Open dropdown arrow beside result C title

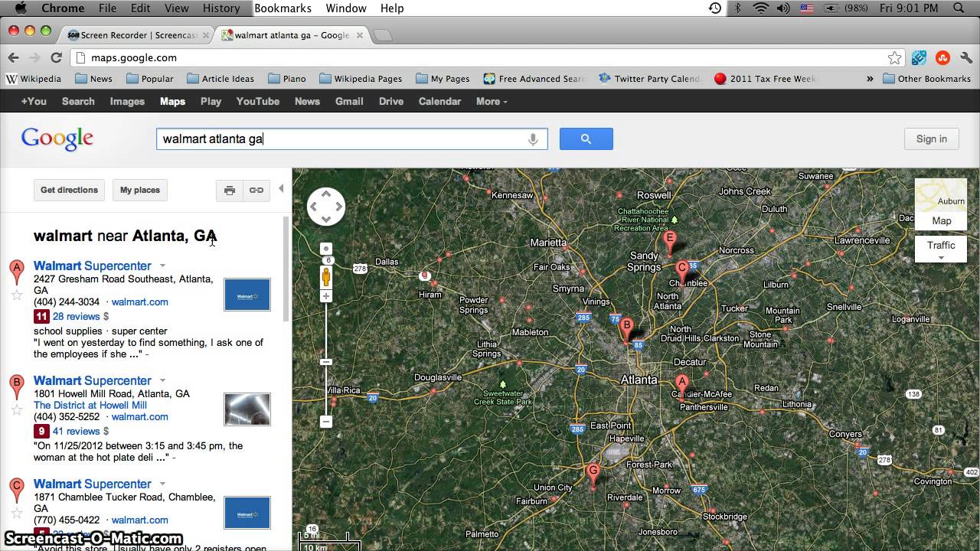[162, 484]
